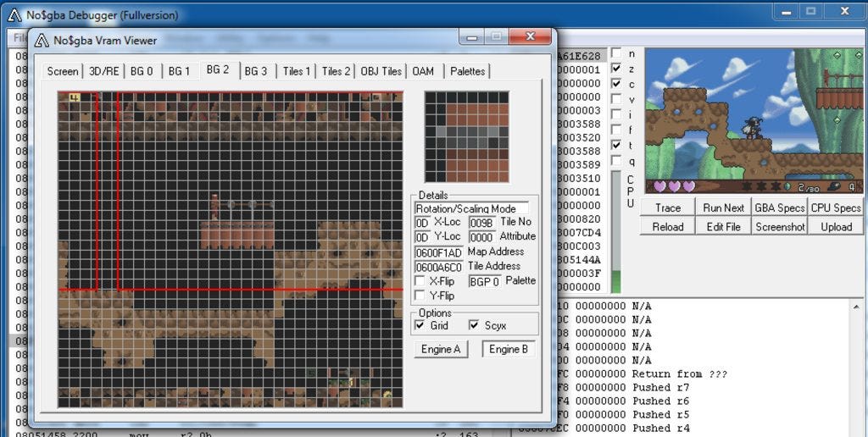868x437 pixels.
Task: Close the No$gba Debugger window
Action: click(845, 11)
